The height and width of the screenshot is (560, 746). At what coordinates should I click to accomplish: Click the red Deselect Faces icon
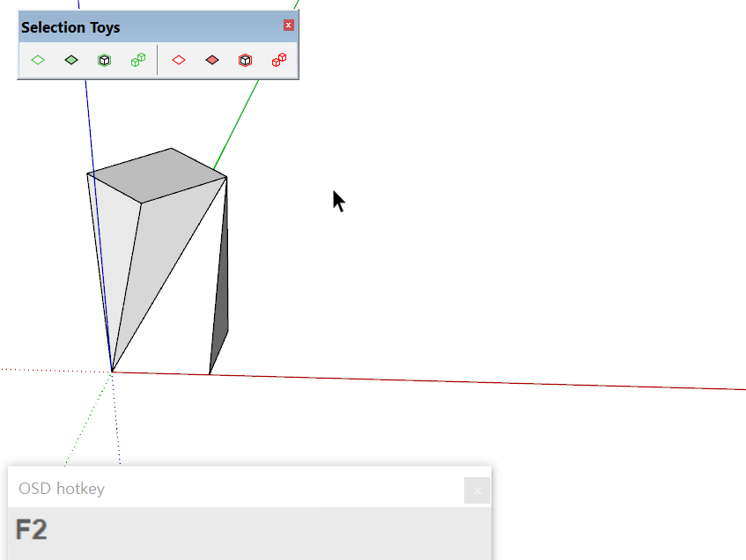point(212,60)
